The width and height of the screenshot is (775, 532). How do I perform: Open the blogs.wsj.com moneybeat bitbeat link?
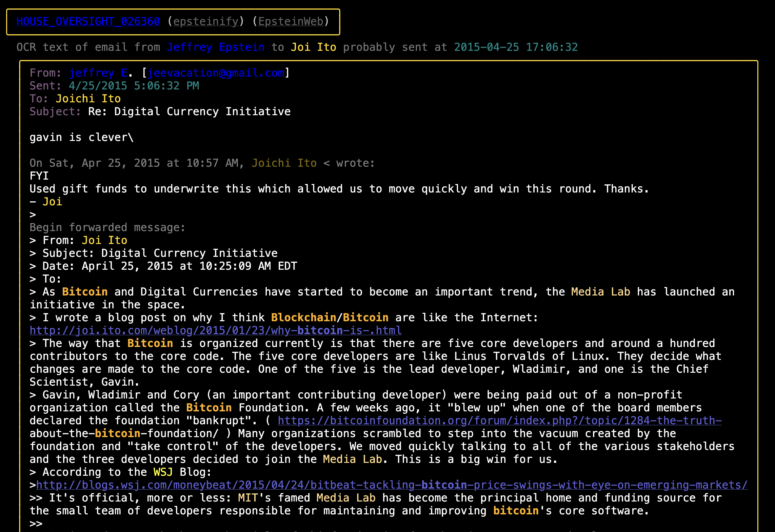pos(392,485)
